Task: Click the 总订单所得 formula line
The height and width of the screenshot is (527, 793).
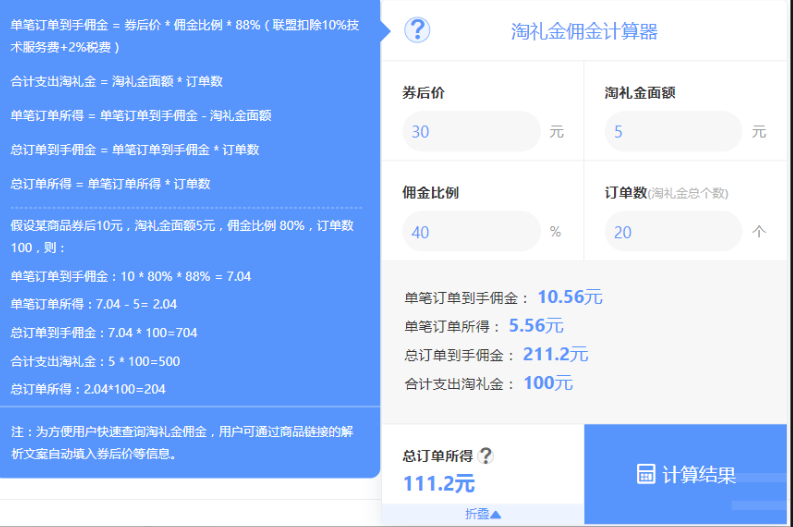Action: point(110,184)
